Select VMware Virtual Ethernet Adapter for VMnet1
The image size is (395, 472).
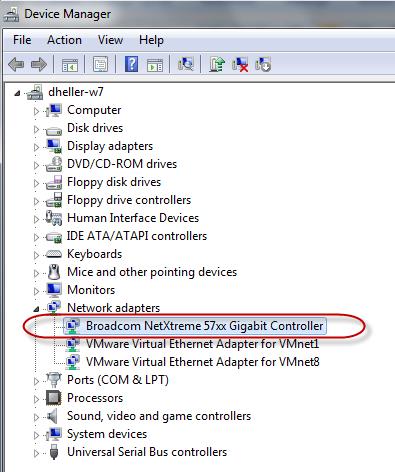[203, 344]
